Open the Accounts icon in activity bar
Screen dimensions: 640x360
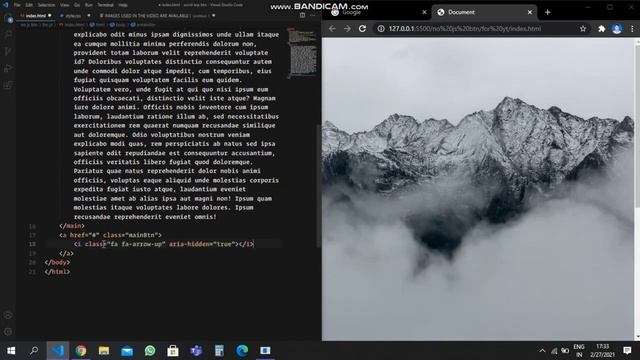coord(8,315)
